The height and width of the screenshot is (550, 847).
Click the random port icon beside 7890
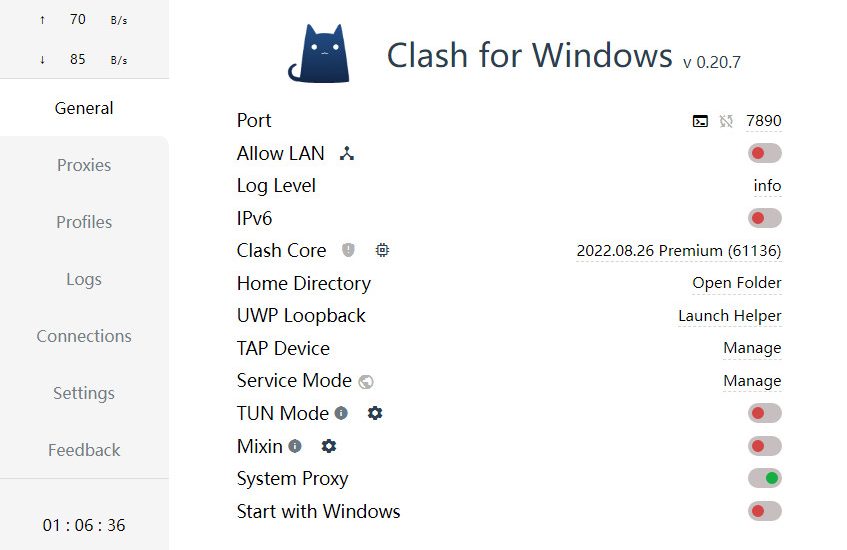(726, 121)
